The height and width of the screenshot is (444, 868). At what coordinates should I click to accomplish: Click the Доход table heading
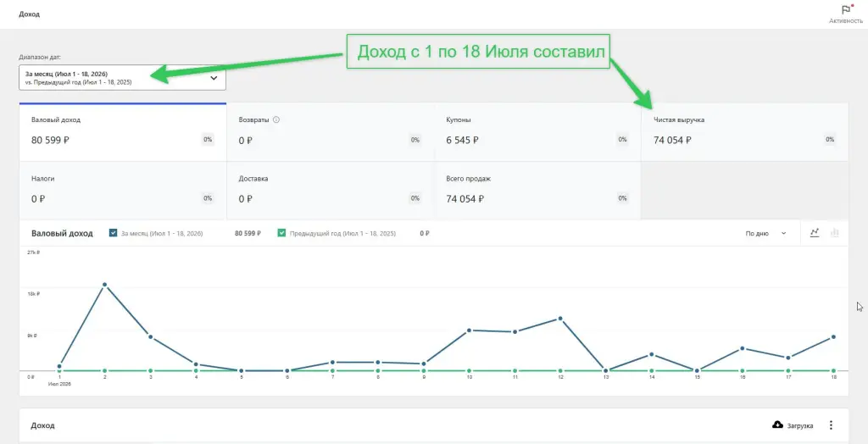tap(42, 425)
